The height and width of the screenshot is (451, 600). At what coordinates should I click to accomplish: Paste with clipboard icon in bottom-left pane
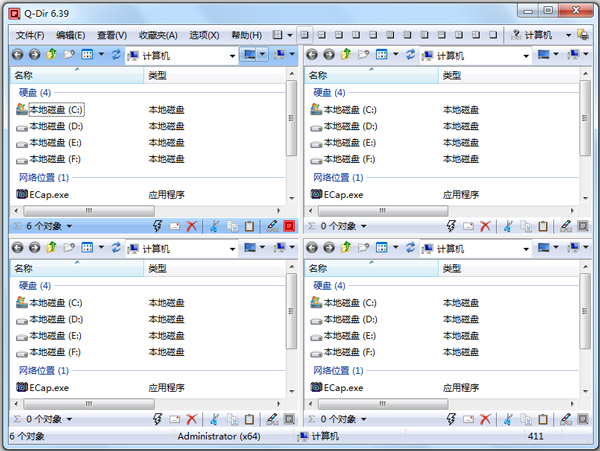(x=249, y=419)
